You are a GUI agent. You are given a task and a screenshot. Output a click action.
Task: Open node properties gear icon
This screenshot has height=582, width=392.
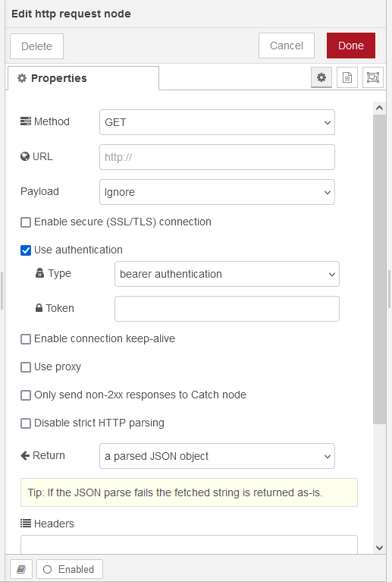[321, 77]
